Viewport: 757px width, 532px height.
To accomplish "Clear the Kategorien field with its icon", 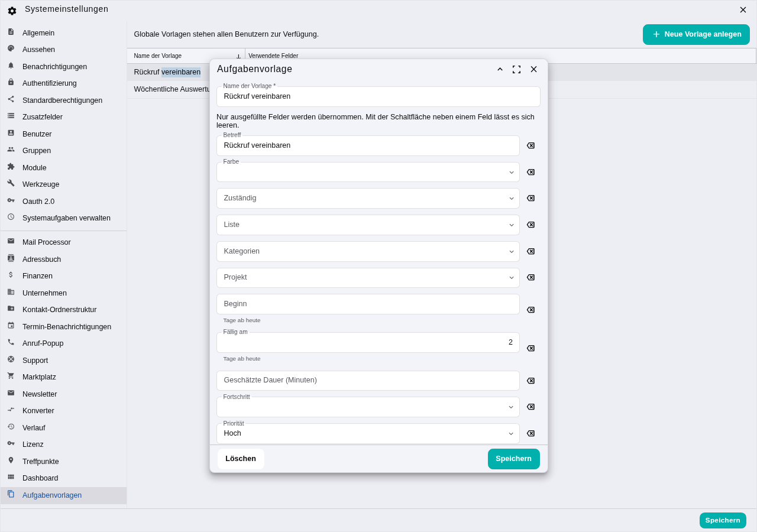I will [x=530, y=251].
